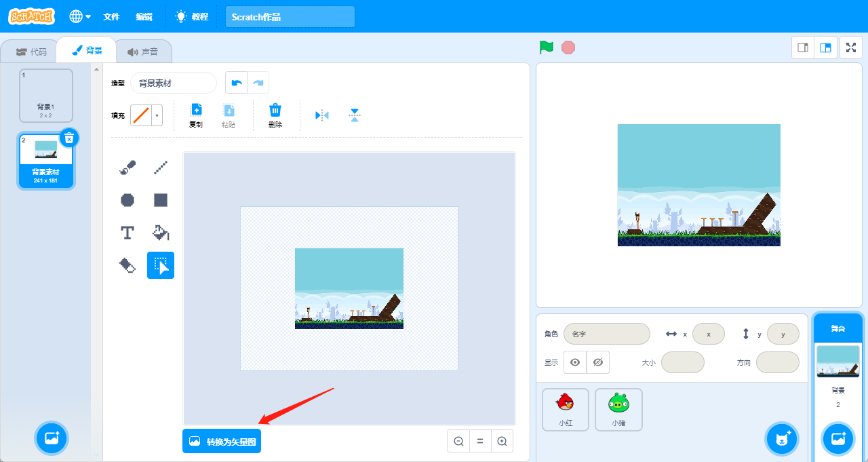Select the 小红 sprite
This screenshot has height=462, width=868.
pyautogui.click(x=566, y=409)
